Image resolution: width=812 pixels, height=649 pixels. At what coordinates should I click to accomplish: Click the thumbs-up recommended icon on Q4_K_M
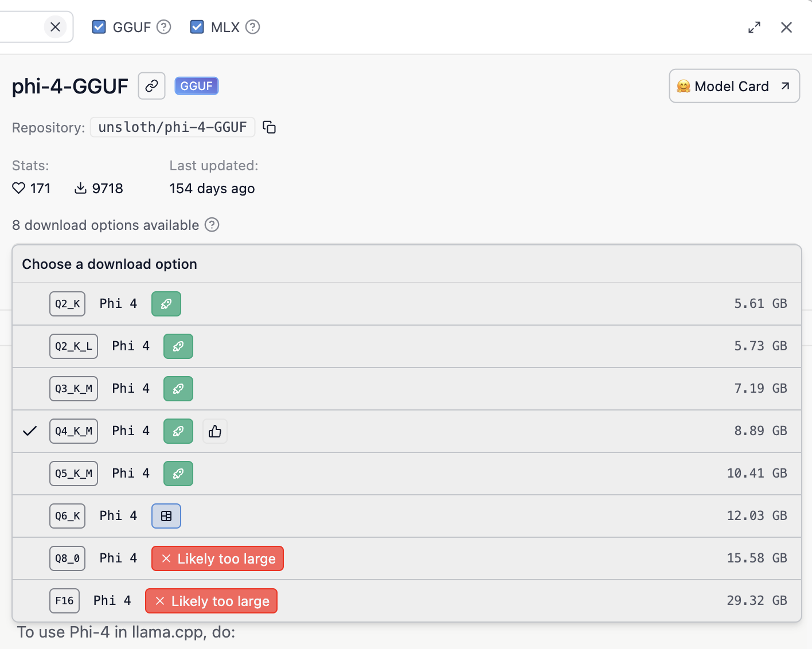pyautogui.click(x=215, y=431)
